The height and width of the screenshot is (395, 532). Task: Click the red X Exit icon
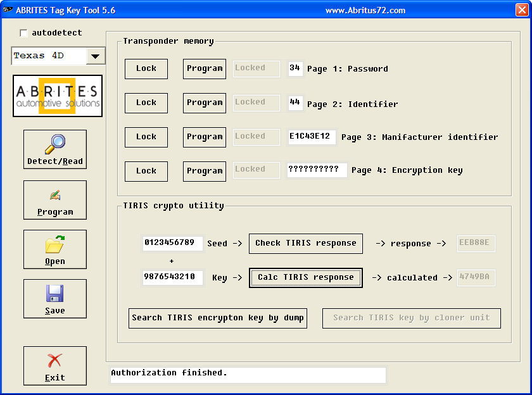pos(55,361)
